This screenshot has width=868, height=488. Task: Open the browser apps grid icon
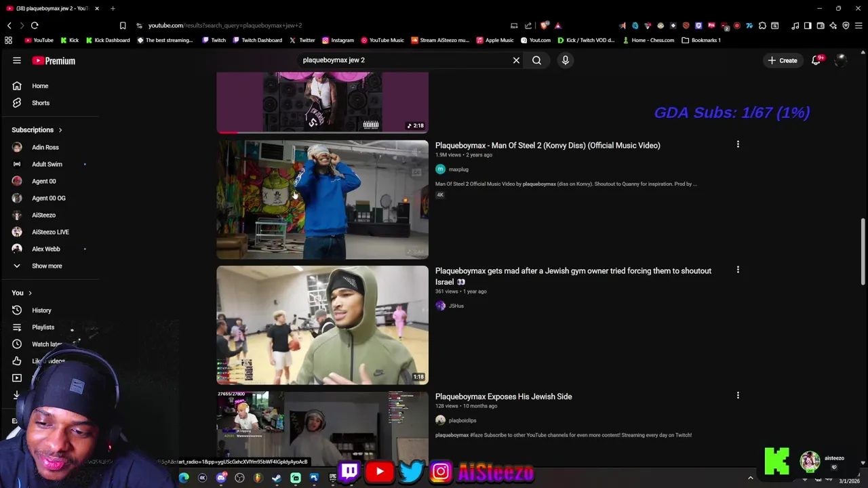click(x=8, y=40)
